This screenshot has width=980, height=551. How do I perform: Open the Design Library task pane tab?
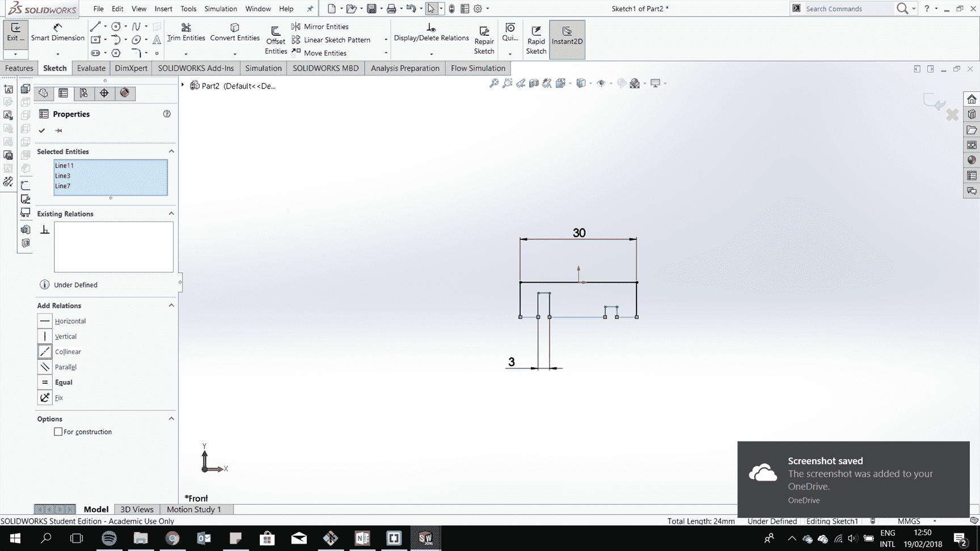pos(971,114)
